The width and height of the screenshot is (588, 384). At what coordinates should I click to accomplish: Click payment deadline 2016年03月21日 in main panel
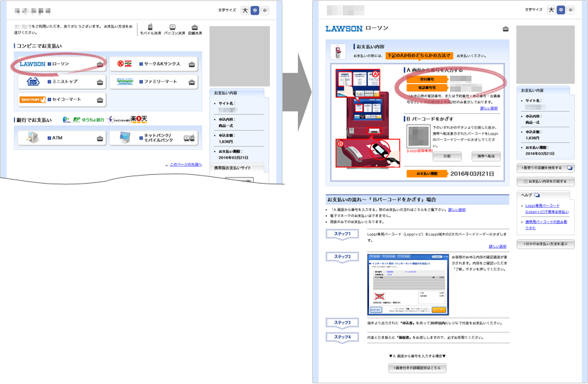(x=471, y=174)
